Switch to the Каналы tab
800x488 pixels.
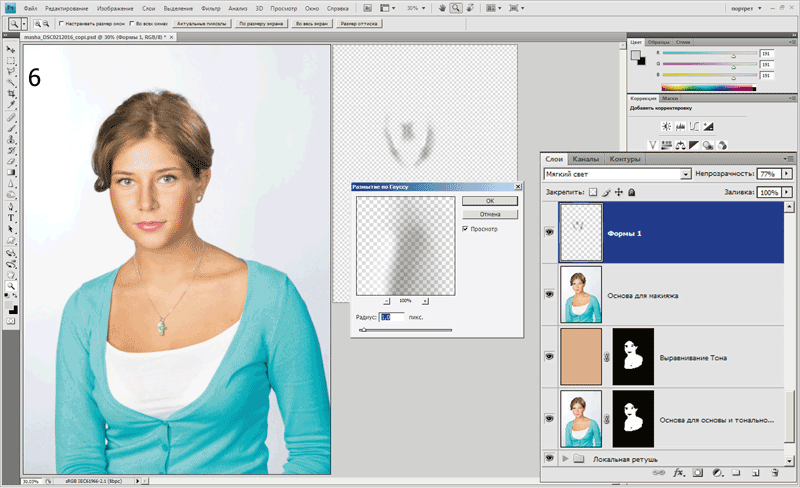click(x=586, y=159)
